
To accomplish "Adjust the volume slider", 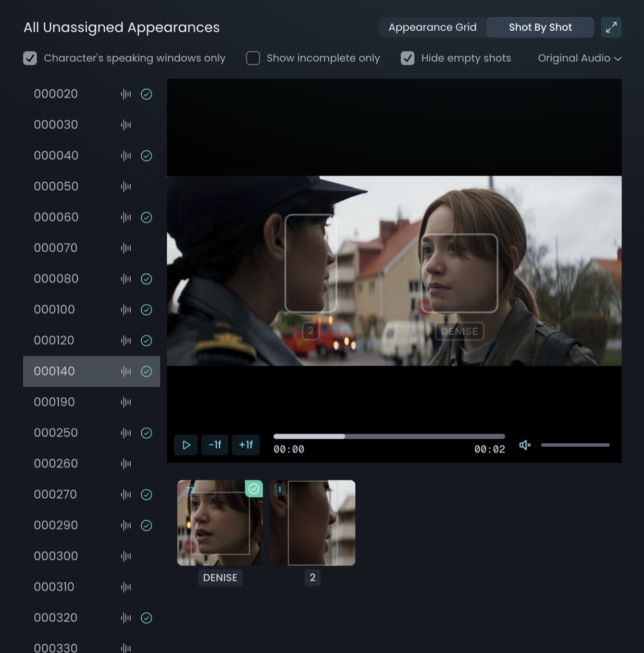I will pyautogui.click(x=575, y=445).
